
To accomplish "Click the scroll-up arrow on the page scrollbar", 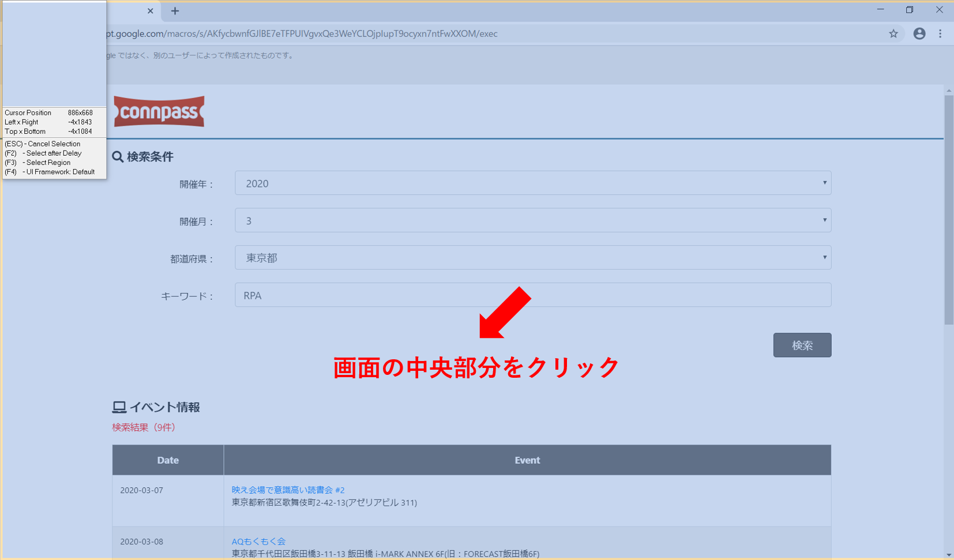I will 948,91.
